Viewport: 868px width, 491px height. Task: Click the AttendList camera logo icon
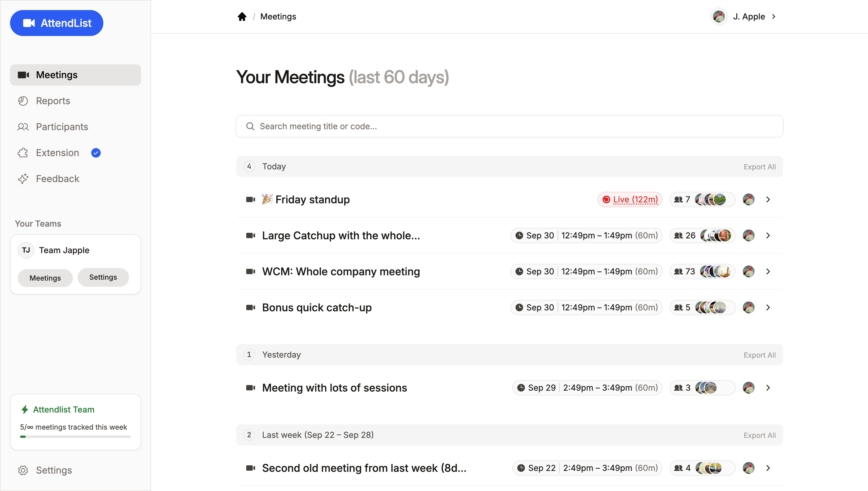pos(29,23)
